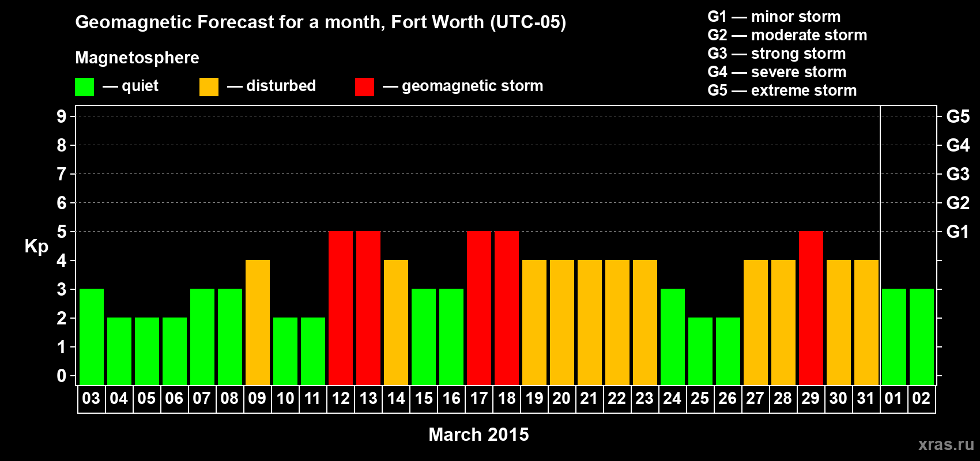Click date label 09 on the axis
This screenshot has height=461, width=980.
click(257, 398)
